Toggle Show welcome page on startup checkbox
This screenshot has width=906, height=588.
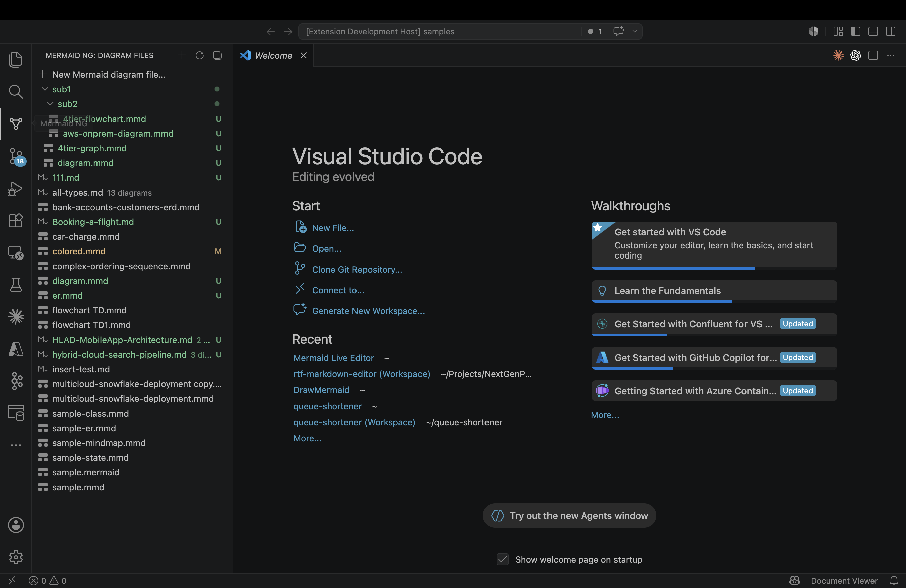[x=502, y=559]
